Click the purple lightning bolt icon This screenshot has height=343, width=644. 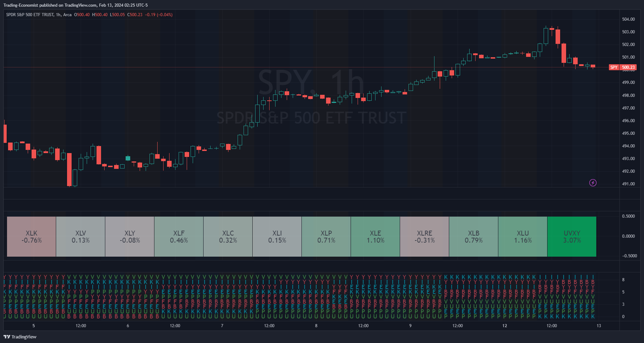pos(593,183)
